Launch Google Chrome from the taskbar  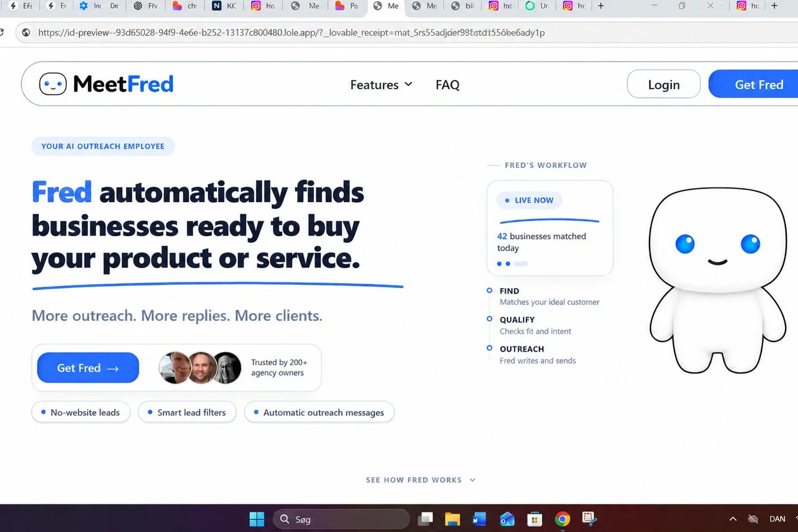pos(562,519)
